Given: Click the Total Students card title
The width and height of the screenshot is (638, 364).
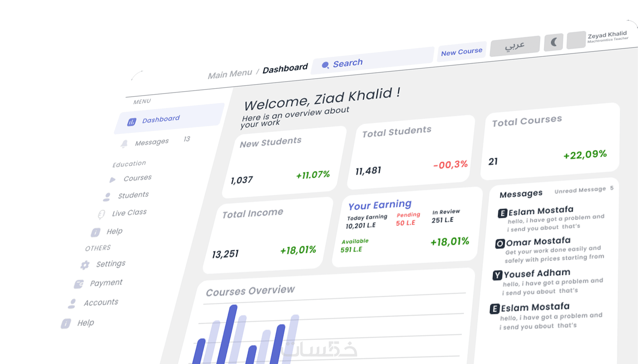Looking at the screenshot, I should tap(397, 131).
